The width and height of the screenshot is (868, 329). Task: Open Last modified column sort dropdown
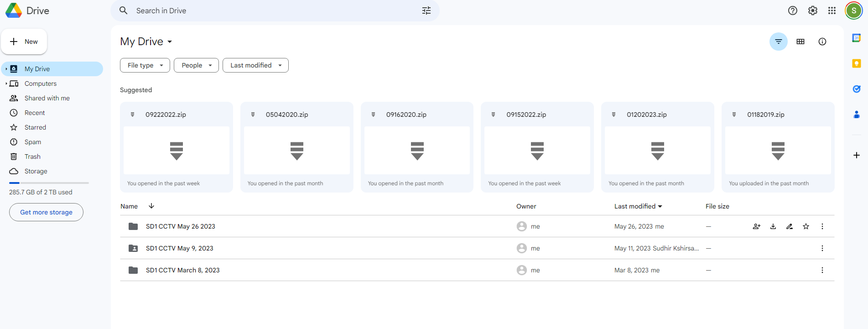660,207
